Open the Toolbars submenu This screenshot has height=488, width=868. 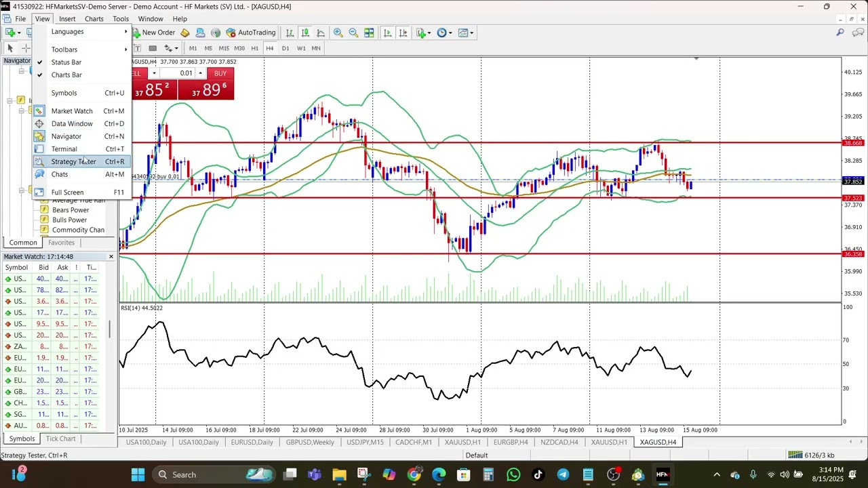point(81,49)
